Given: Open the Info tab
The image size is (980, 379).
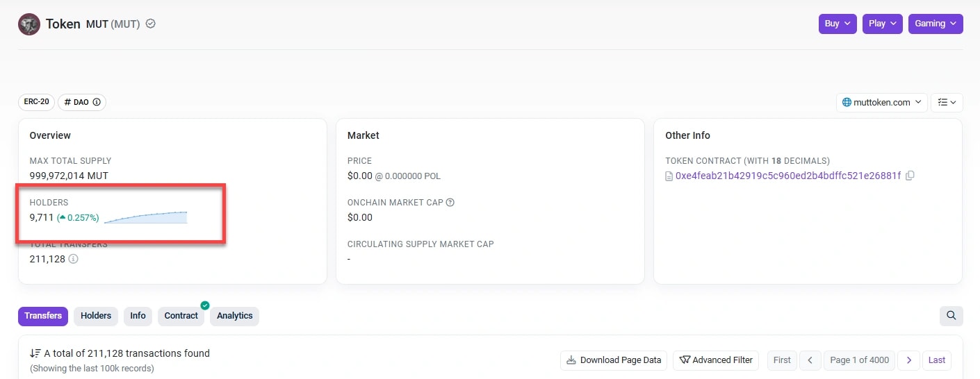Looking at the screenshot, I should pyautogui.click(x=138, y=316).
